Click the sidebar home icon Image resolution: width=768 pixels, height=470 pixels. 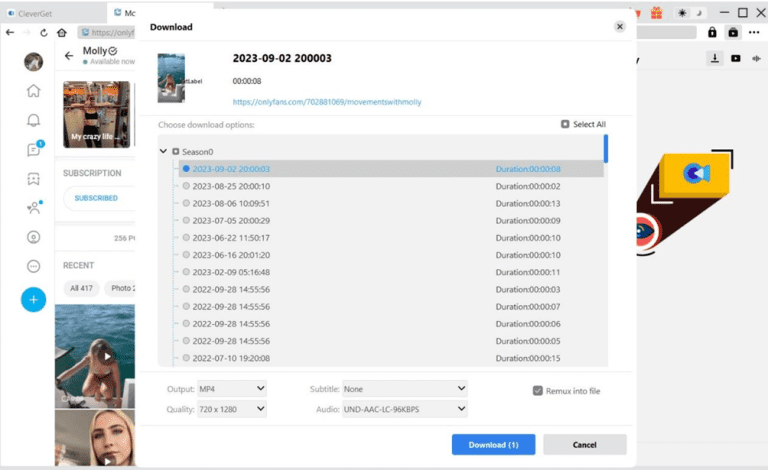33,91
